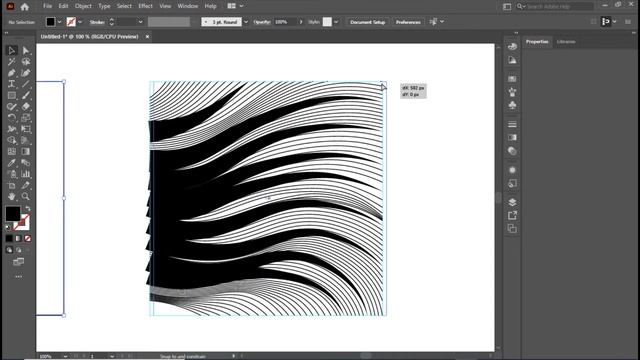Set paint type to None
The image size is (640, 360).
pyautogui.click(x=27, y=238)
